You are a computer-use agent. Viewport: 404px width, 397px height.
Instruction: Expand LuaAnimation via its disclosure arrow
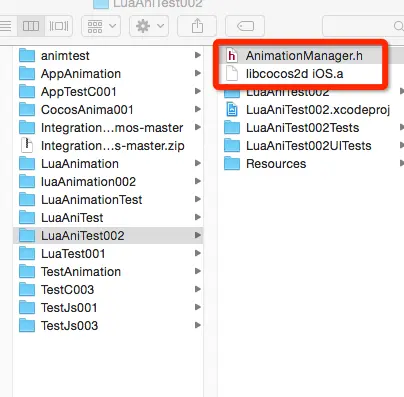point(198,163)
